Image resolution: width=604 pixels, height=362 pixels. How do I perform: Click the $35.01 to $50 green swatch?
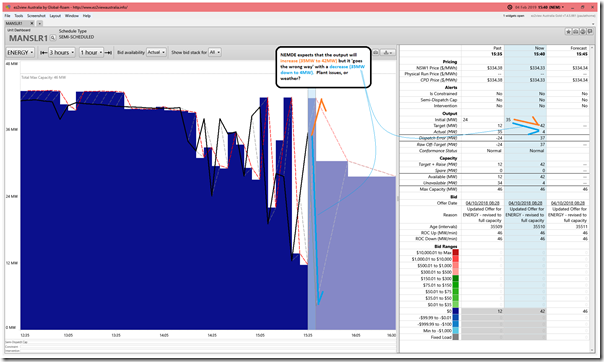click(x=456, y=298)
